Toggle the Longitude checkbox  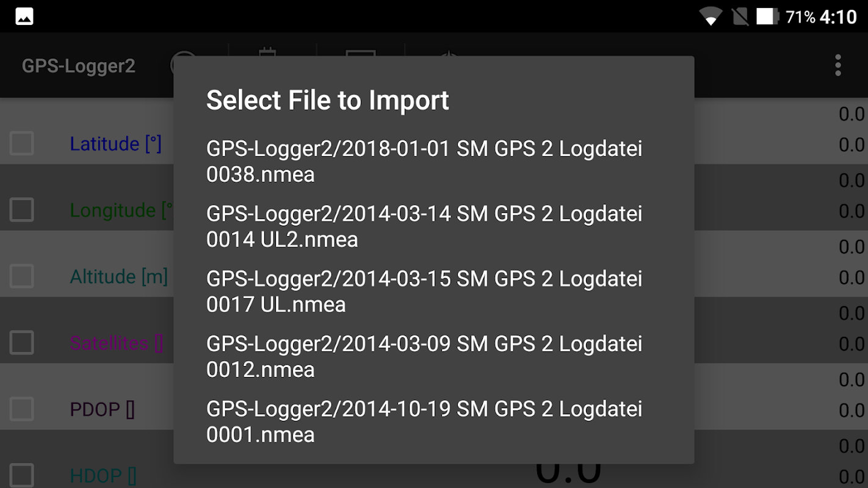21,210
